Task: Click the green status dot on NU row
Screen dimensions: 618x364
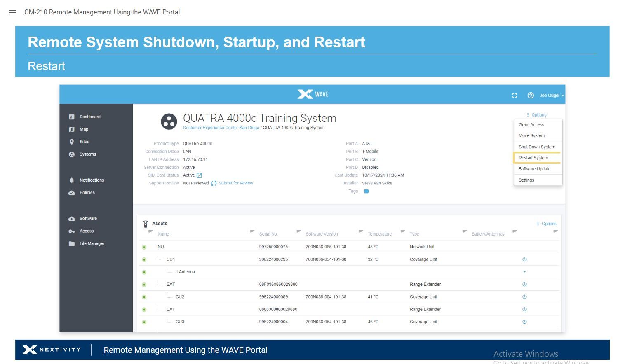Action: (x=144, y=247)
